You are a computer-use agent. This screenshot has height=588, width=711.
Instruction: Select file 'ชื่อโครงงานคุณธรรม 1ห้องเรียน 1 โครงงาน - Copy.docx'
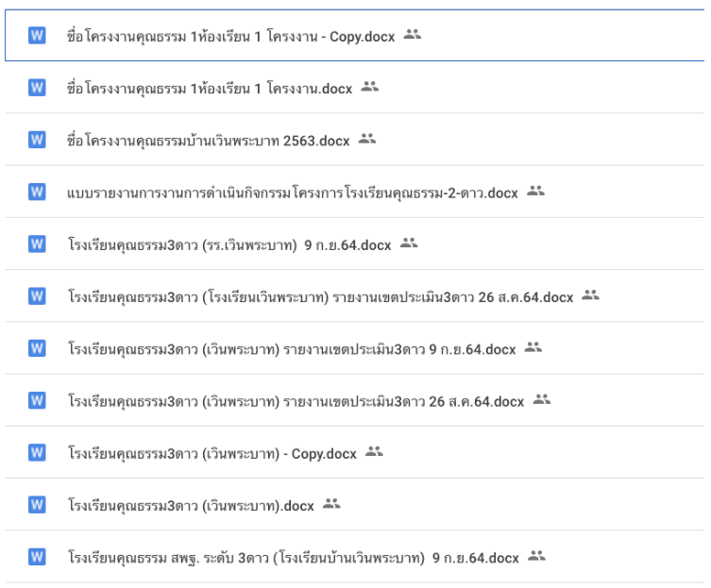355,35
